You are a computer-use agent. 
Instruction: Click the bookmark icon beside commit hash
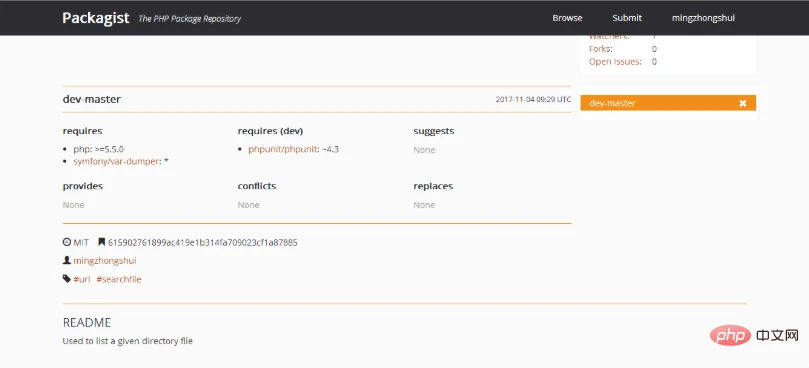[102, 242]
